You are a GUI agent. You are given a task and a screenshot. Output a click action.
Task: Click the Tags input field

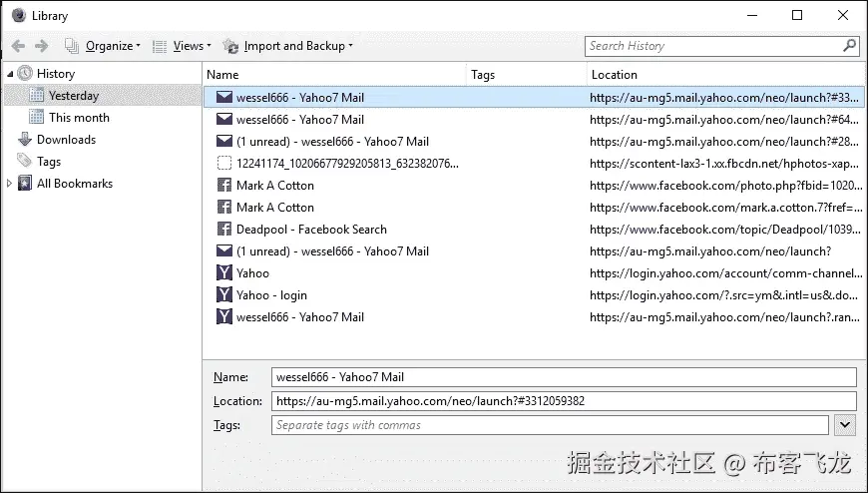[x=550, y=425]
